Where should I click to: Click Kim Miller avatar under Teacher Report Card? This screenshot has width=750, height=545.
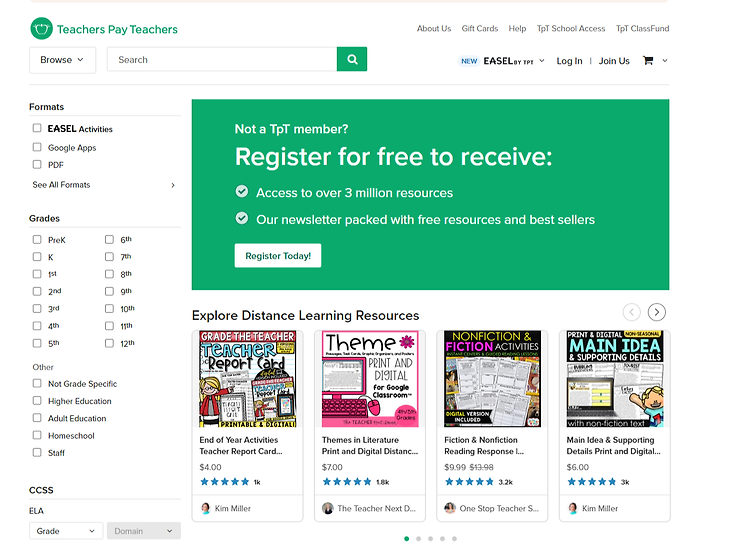tap(206, 508)
